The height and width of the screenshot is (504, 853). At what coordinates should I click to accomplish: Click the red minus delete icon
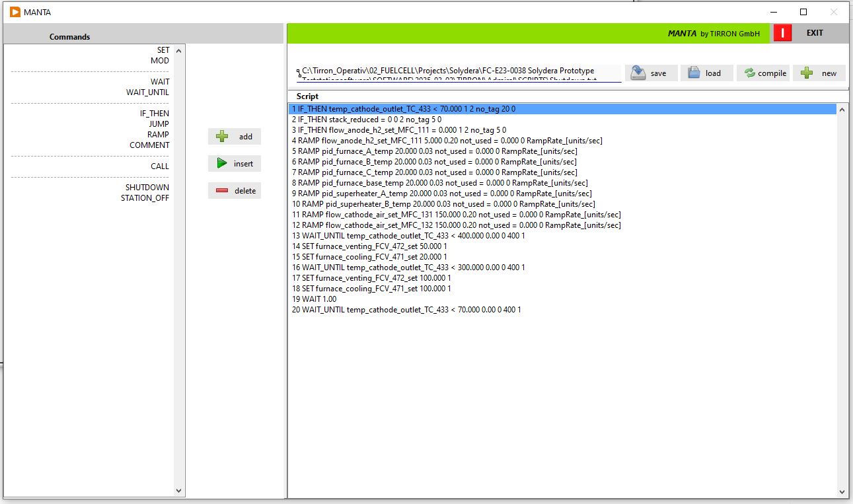coord(222,191)
